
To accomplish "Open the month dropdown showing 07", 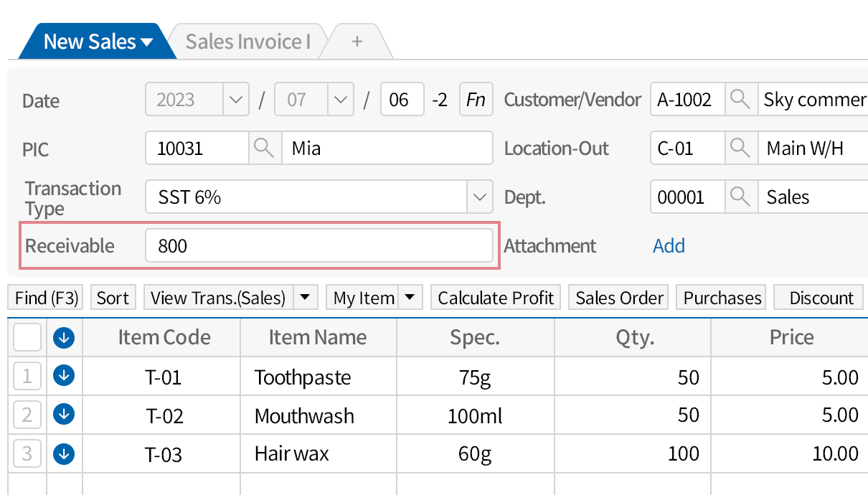I will [342, 100].
